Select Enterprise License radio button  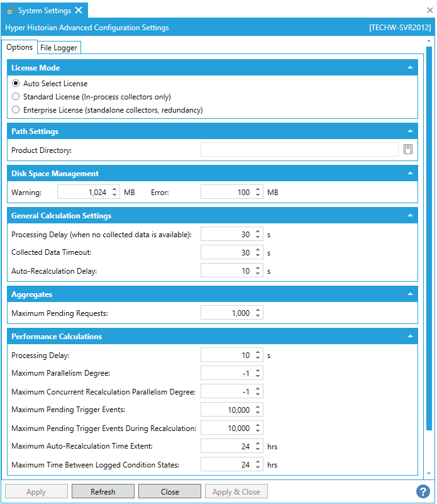point(16,110)
